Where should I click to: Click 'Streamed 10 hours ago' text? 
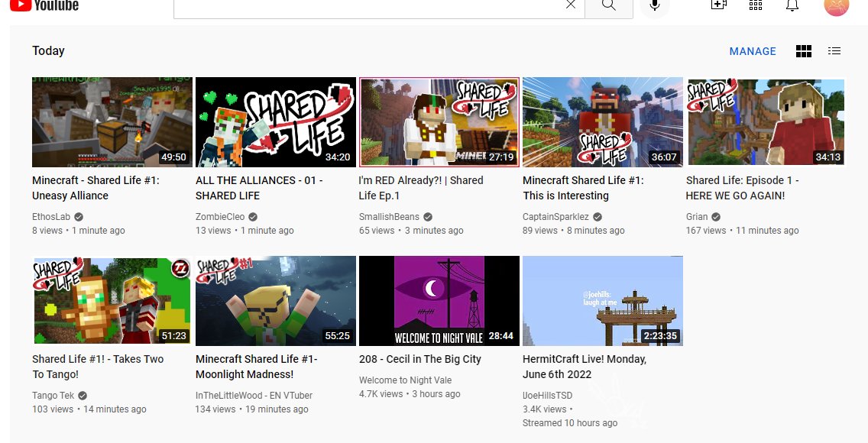[570, 423]
